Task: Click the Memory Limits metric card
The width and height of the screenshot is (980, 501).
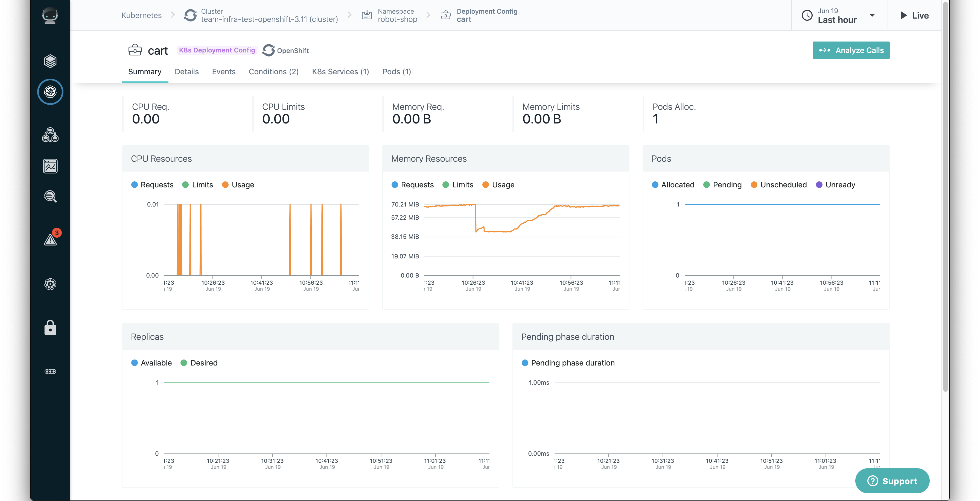Action: coord(577,114)
